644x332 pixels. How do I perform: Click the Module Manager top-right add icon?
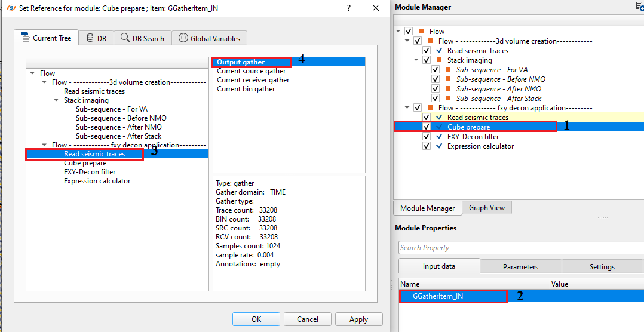pos(639,6)
